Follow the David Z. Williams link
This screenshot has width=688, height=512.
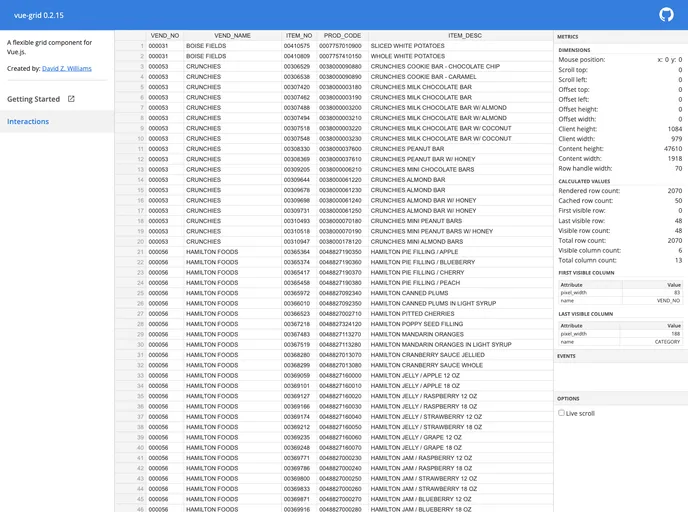tap(67, 68)
